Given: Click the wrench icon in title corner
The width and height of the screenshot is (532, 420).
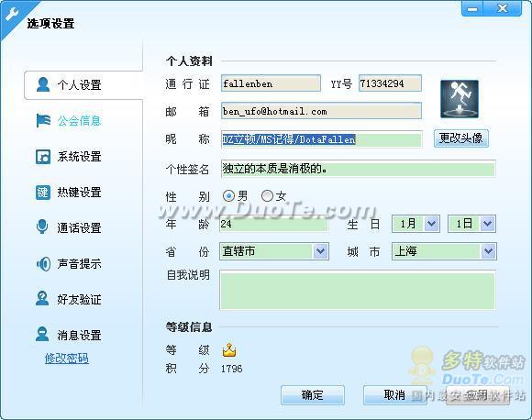Looking at the screenshot, I should pos(12,15).
